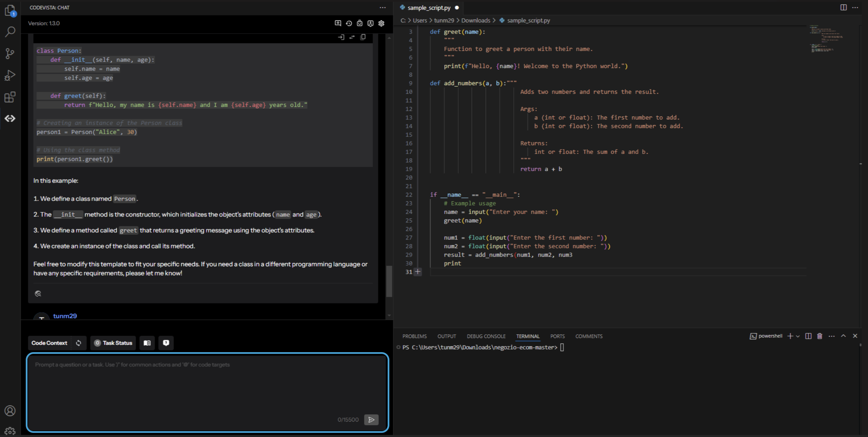
Task: Close the terminal panel
Action: 855,336
